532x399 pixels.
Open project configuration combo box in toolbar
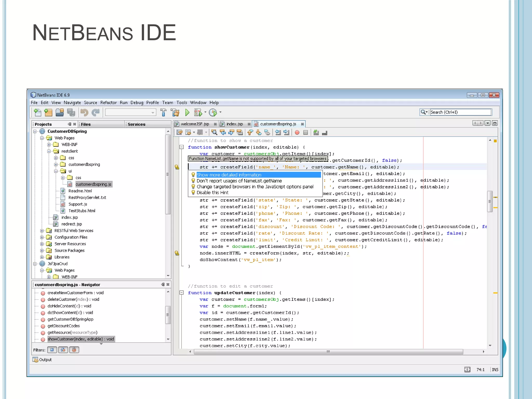[x=131, y=112]
